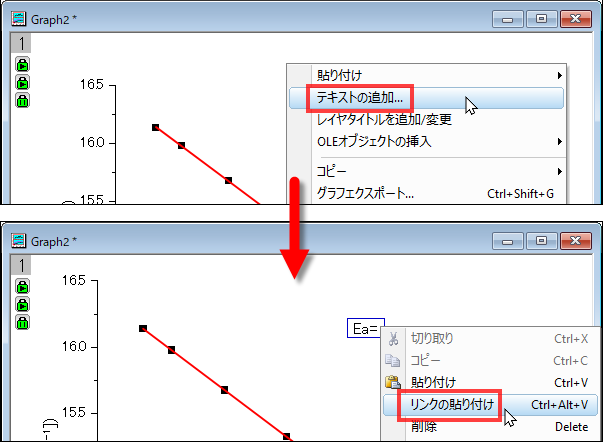The image size is (603, 442).
Task: Close the upper Graph2 window
Action: [x=576, y=19]
